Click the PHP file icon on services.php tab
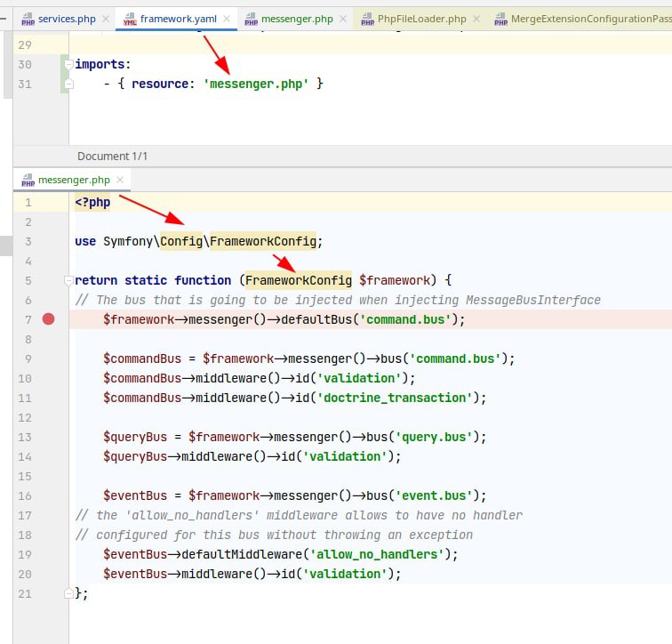Screen dimensions: 672x644 [28, 20]
